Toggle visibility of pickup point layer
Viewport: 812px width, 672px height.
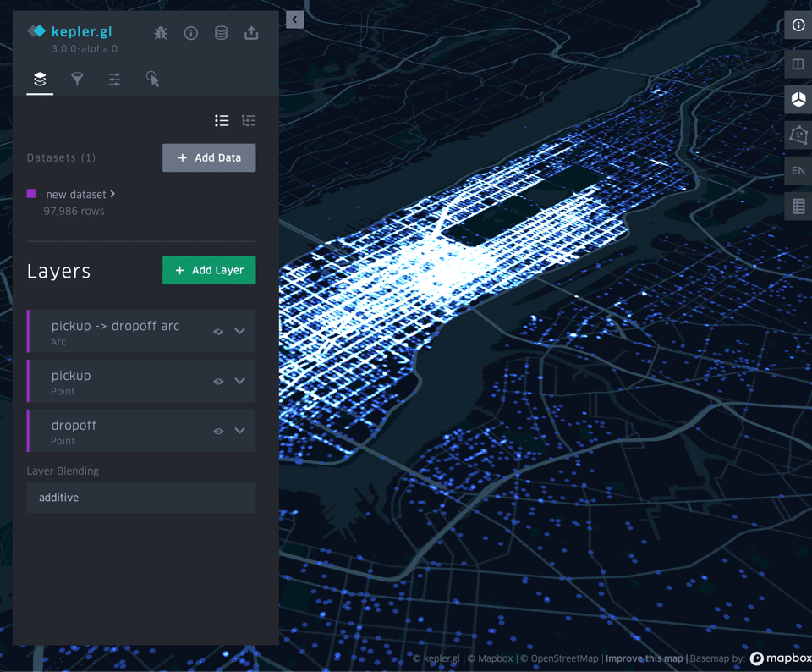point(218,382)
